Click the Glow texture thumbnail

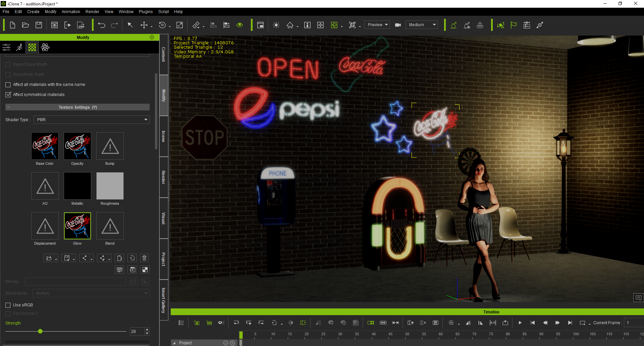pyautogui.click(x=77, y=226)
